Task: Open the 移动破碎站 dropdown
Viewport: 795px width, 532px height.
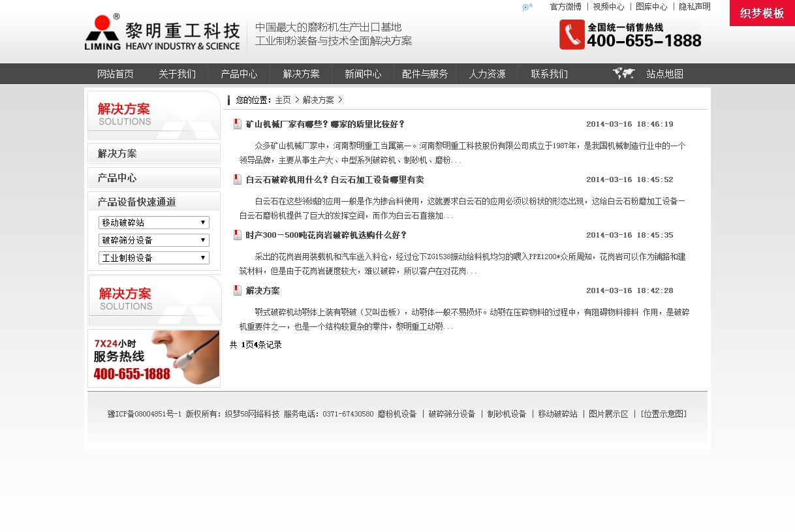Action: click(x=154, y=223)
